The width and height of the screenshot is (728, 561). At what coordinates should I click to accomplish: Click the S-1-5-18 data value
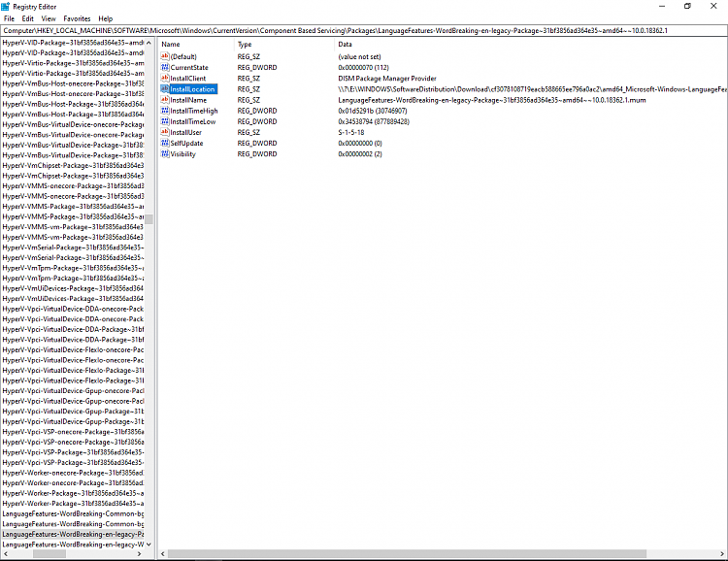(351, 132)
